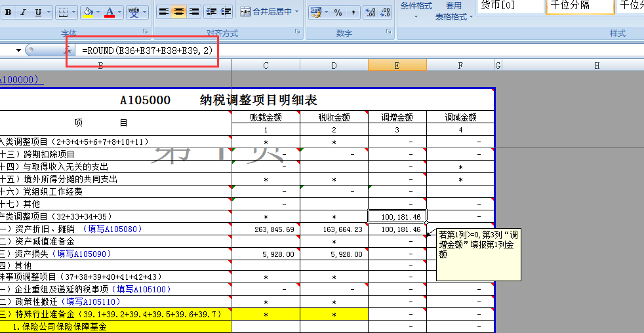Image resolution: width=644 pixels, height=333 pixels.
Task: Open 填写A105080 link
Action: (111, 229)
